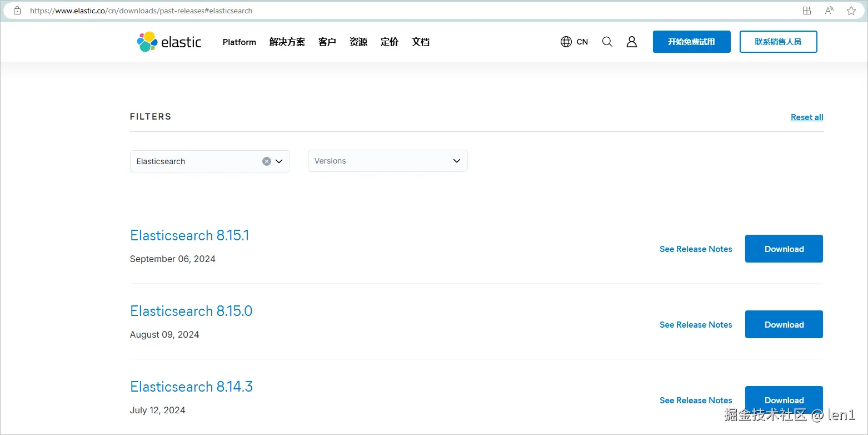Click the Reset all link
This screenshot has width=868, height=435.
(x=807, y=117)
